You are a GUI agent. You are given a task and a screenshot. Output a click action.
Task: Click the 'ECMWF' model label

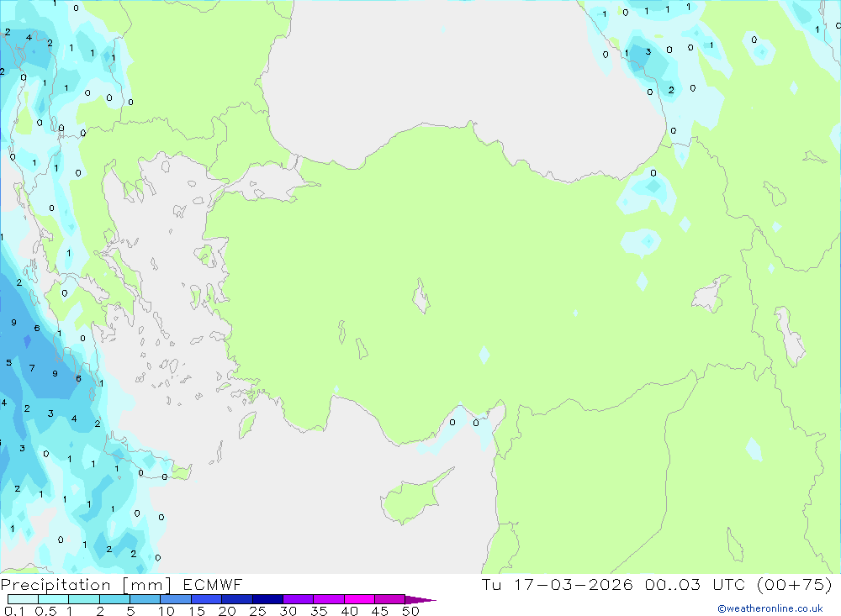[x=213, y=585]
